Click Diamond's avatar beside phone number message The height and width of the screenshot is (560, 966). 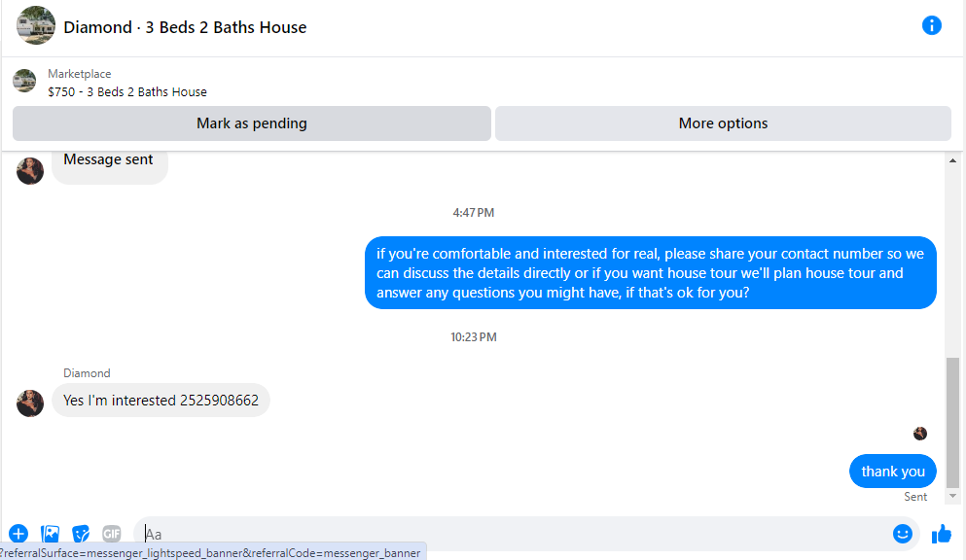pos(30,403)
